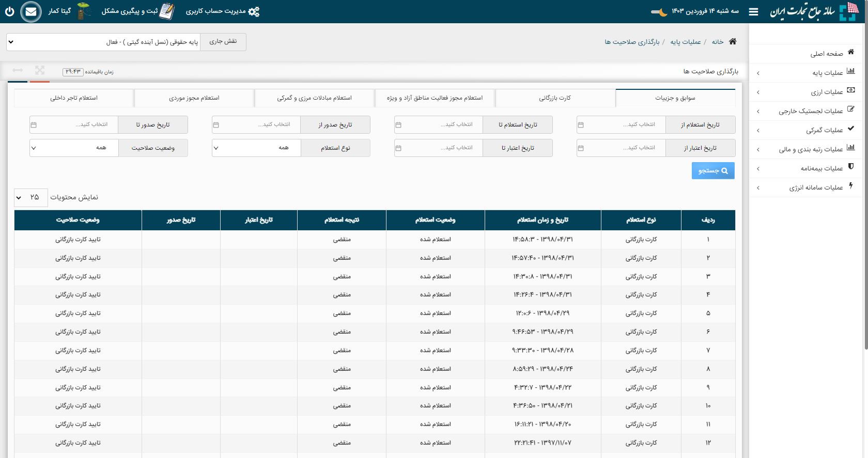Click the تاریخ استعلام تا date field

439,124
